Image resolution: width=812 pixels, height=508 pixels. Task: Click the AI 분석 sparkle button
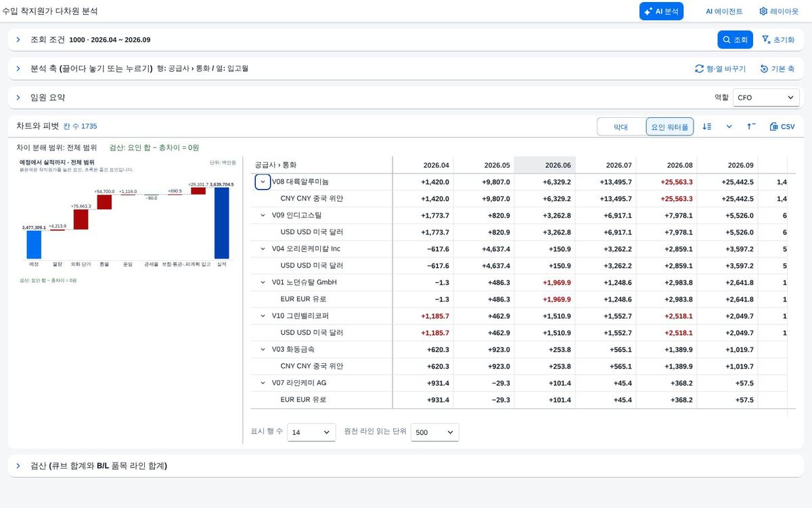pyautogui.click(x=661, y=12)
